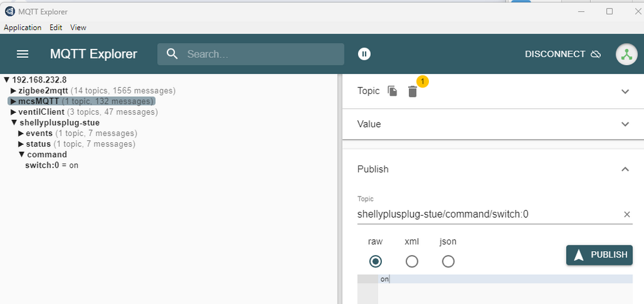Copy topic with the copy icon

click(392, 91)
